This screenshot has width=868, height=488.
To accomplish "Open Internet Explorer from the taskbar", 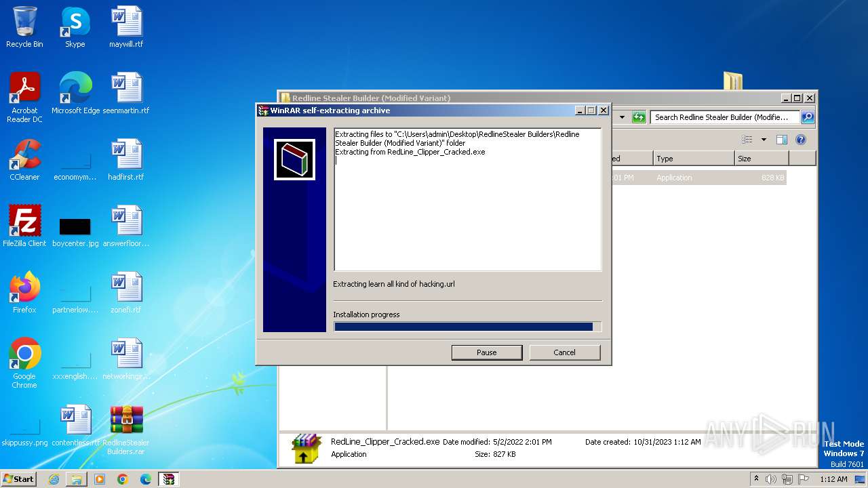I will click(54, 479).
